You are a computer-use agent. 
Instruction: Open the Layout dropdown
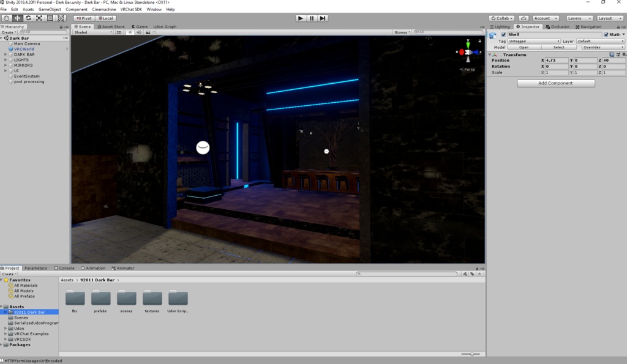609,18
